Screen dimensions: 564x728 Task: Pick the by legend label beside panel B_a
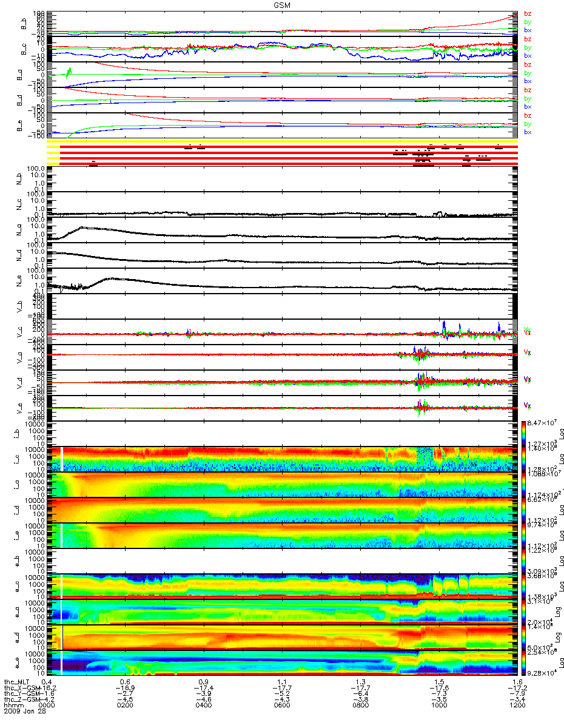tap(528, 72)
